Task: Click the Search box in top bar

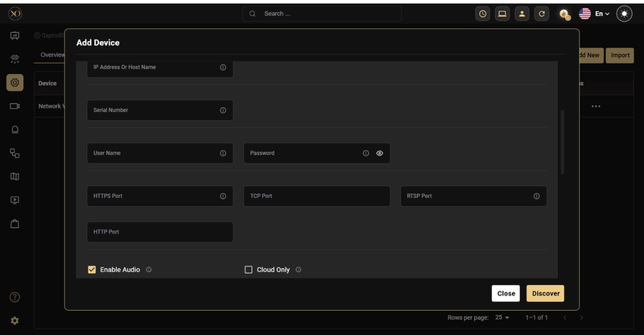Action: [322, 14]
